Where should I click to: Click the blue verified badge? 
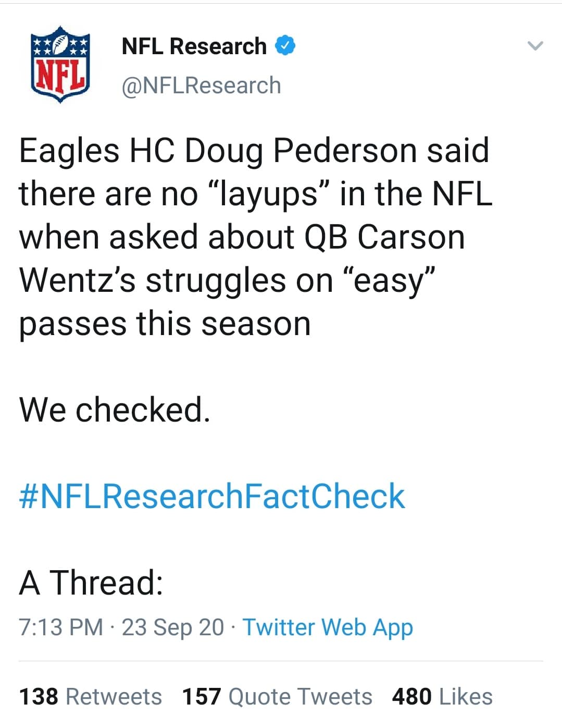click(x=285, y=46)
